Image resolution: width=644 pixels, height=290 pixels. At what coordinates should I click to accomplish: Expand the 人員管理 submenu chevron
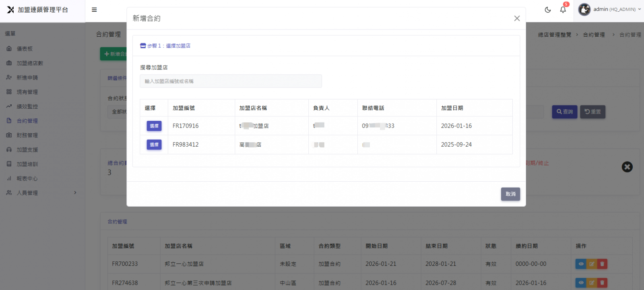[x=75, y=193]
